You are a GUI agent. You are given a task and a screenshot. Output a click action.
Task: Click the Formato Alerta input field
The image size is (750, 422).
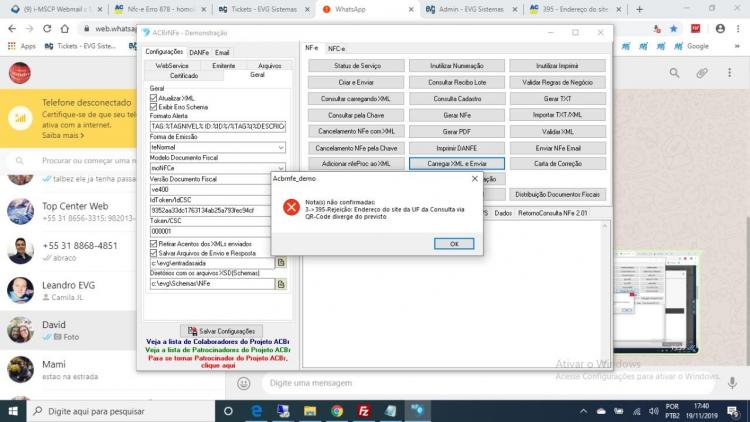tap(218, 126)
